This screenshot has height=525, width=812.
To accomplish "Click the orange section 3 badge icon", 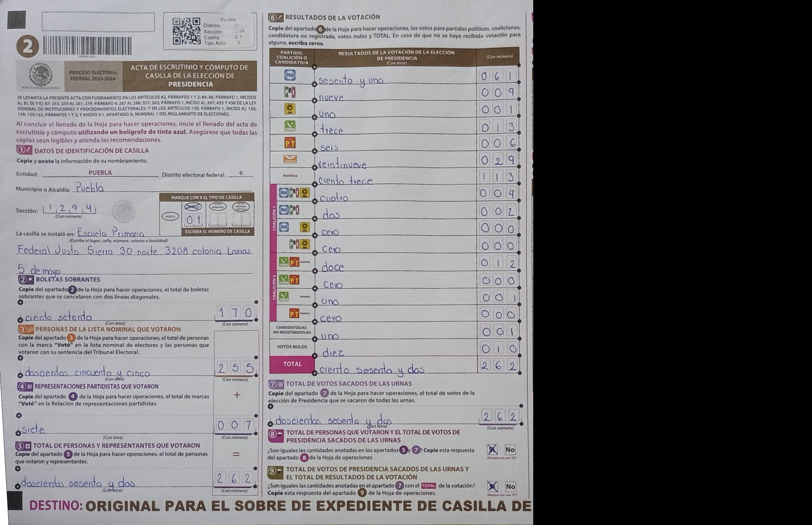I will 26,329.
